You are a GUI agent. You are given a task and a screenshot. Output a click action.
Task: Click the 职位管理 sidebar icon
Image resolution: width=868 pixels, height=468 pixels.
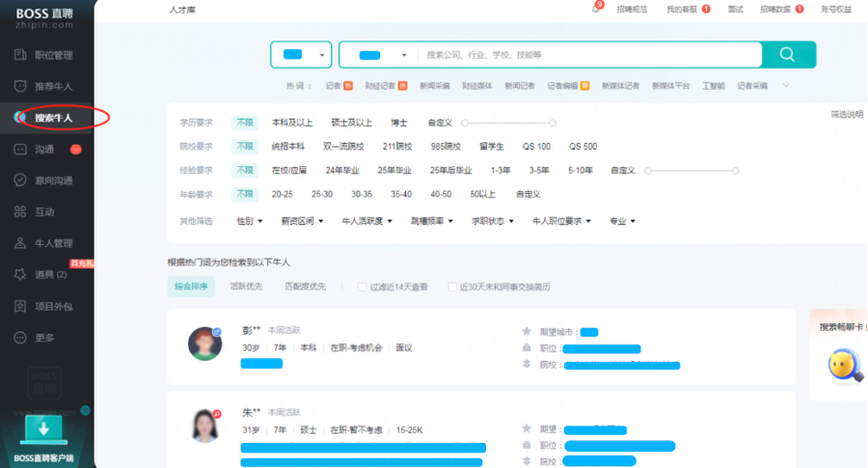pyautogui.click(x=20, y=55)
